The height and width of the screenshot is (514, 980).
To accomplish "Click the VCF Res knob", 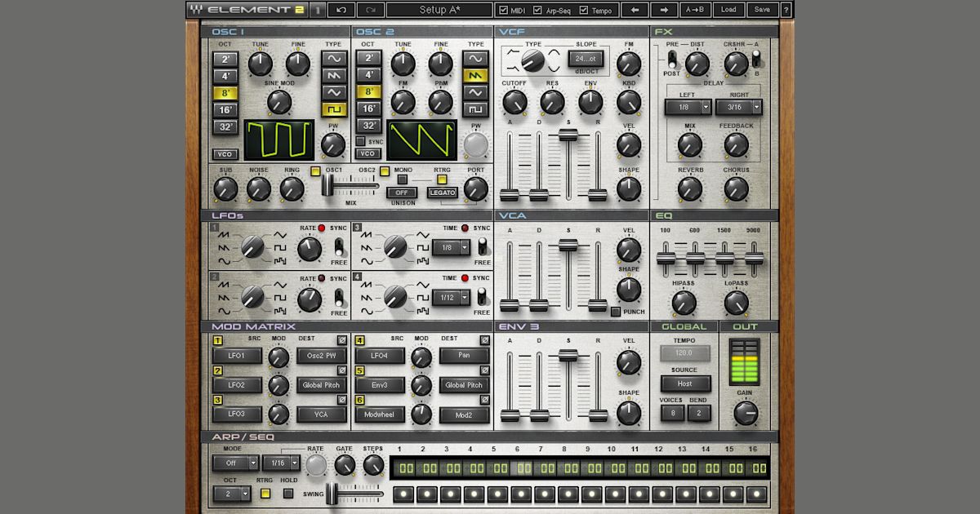I will pyautogui.click(x=552, y=102).
